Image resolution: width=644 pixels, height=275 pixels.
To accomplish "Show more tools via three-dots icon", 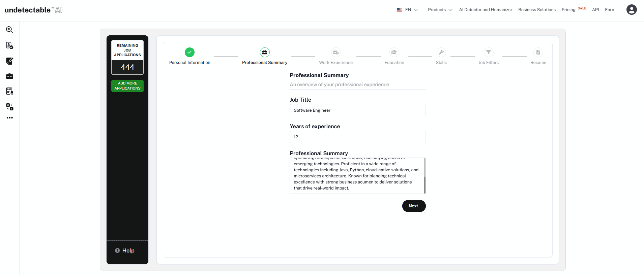I will (x=9, y=118).
